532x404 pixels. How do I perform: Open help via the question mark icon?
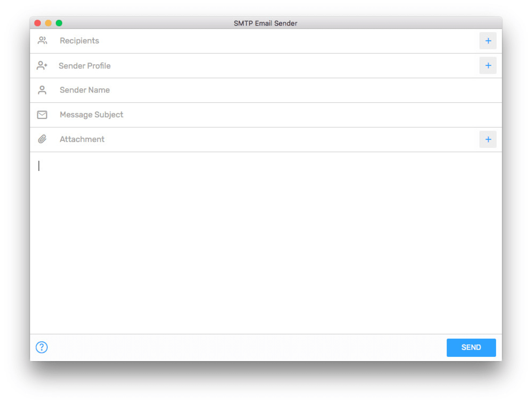(x=42, y=347)
